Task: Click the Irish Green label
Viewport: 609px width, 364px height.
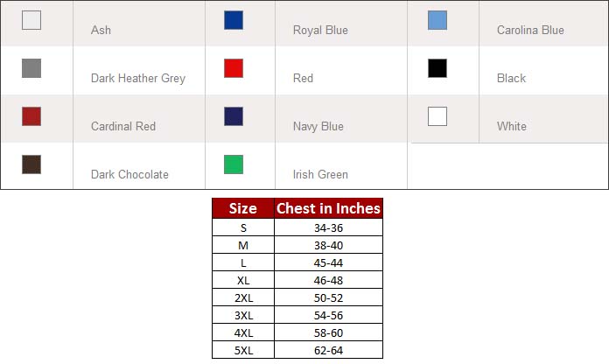Action: [x=320, y=175]
